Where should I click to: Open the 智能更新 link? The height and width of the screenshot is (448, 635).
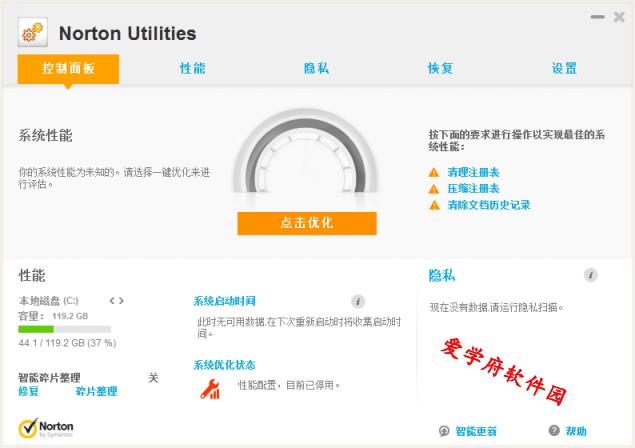pos(476,431)
